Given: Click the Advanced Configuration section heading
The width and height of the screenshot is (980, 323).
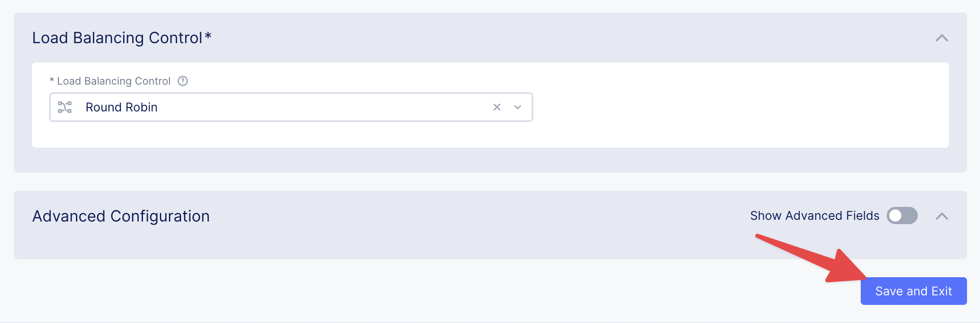Looking at the screenshot, I should coord(121,216).
